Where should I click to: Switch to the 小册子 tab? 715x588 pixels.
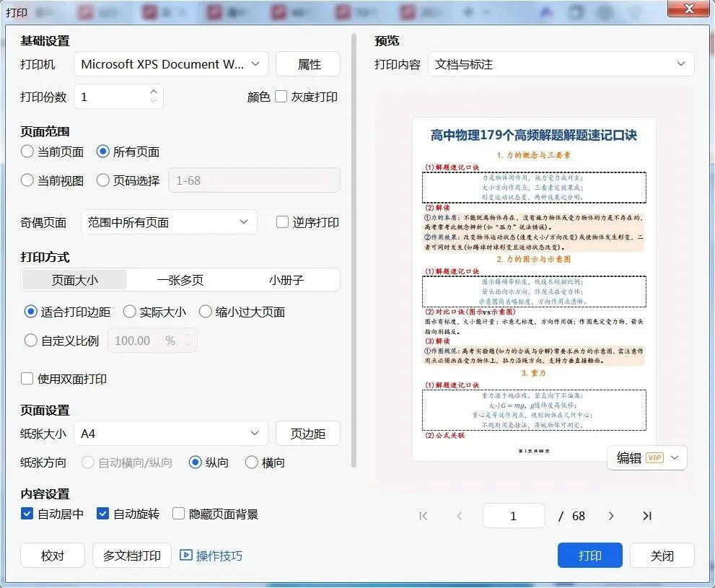pos(286,280)
